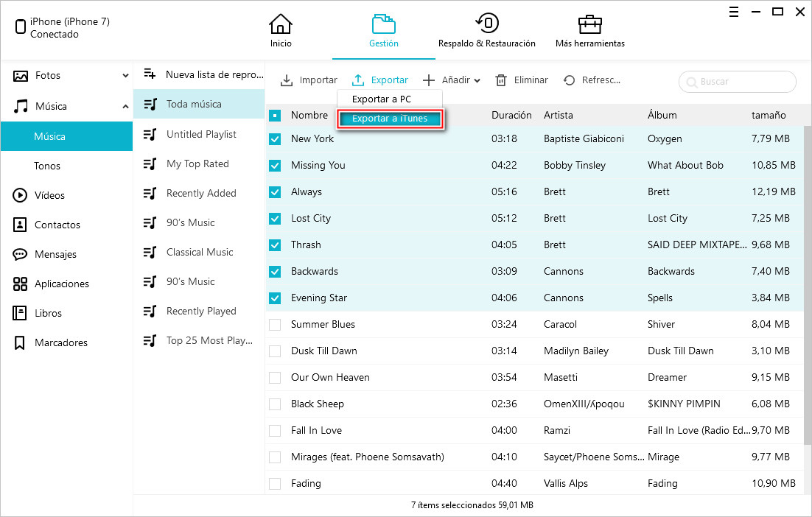Viewport: 812px width, 517px height.
Task: Sort by the Artista column header
Action: coord(559,116)
